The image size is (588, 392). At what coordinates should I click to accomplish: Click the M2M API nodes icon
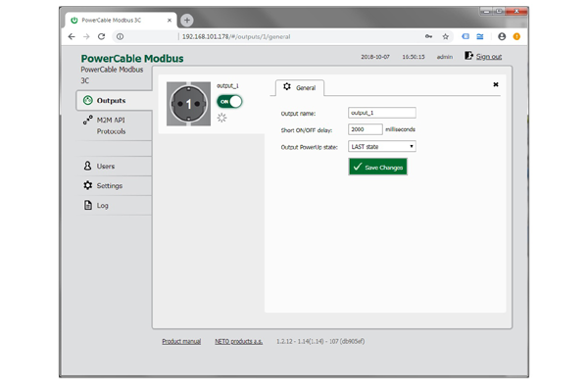point(88,120)
